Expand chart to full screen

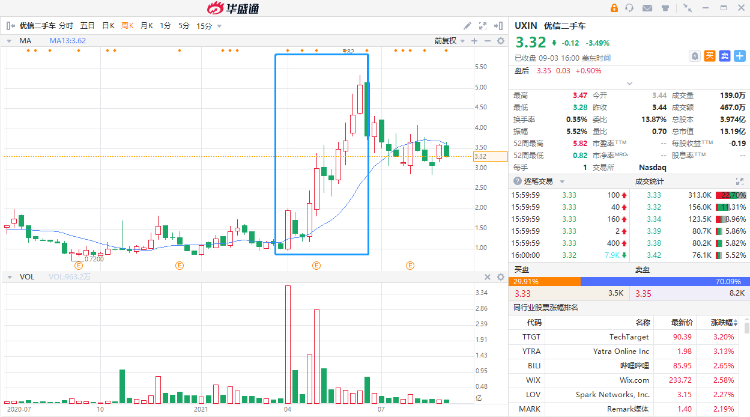[483, 26]
